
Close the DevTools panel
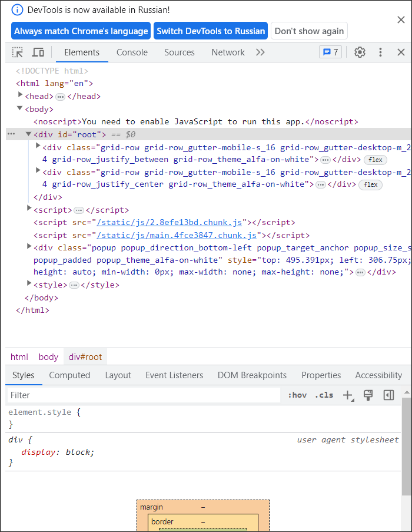click(x=401, y=52)
